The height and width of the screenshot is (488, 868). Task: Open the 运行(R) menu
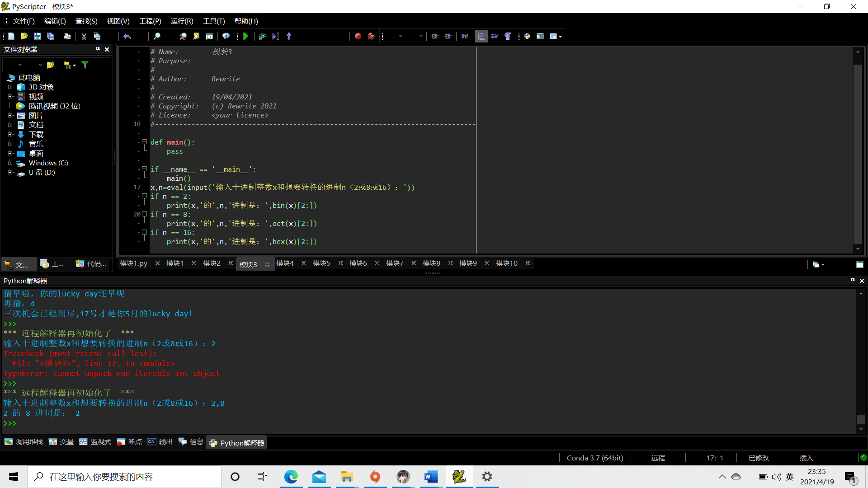[x=182, y=21]
